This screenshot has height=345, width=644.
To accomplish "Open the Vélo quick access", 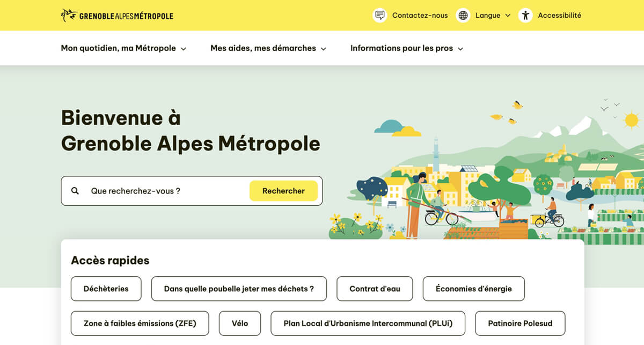I will point(240,323).
